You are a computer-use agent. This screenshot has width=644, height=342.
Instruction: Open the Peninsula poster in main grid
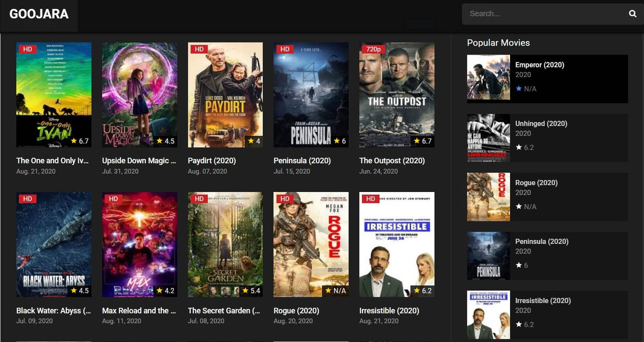[311, 95]
